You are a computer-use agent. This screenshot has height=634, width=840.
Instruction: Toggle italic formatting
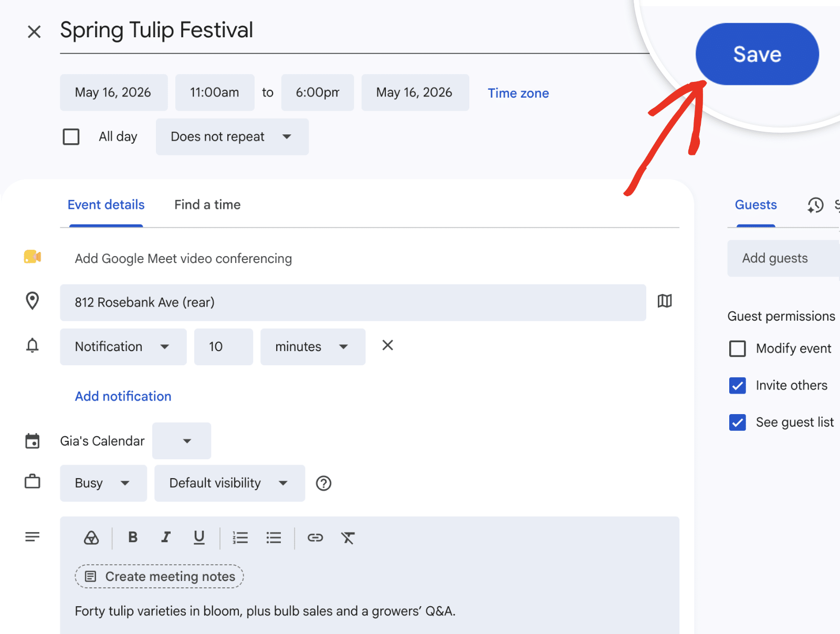pos(166,537)
